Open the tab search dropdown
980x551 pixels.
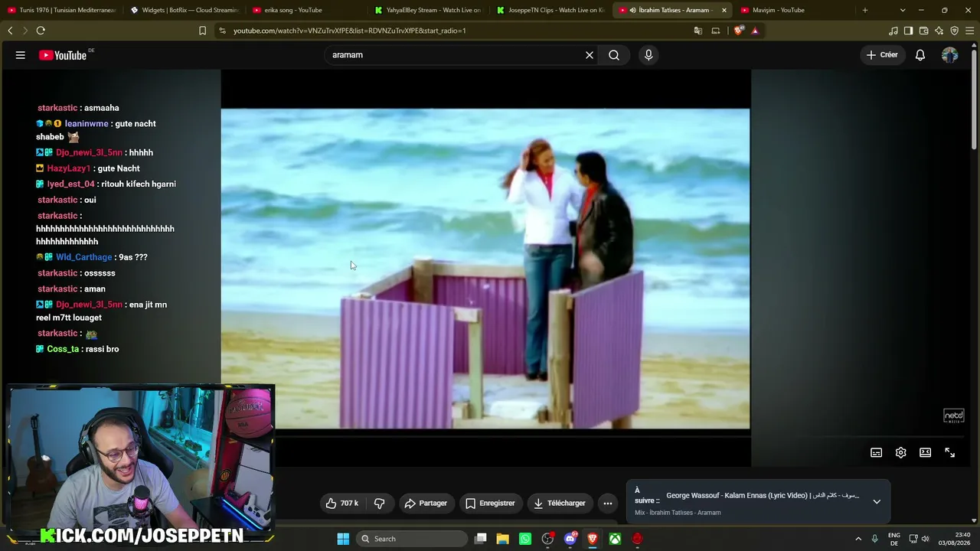click(903, 10)
